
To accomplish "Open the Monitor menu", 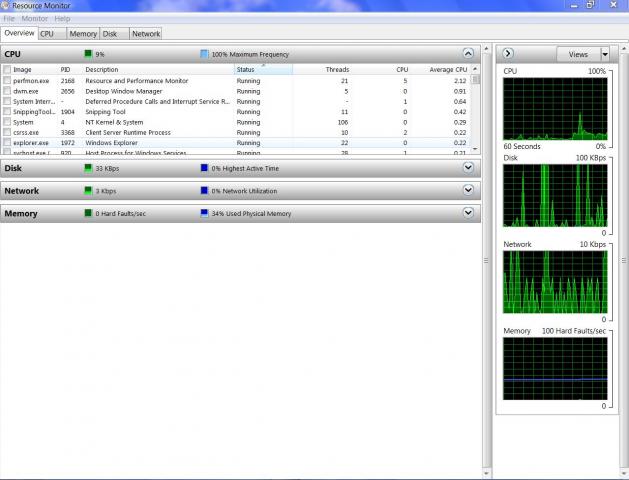I will click(x=34, y=18).
